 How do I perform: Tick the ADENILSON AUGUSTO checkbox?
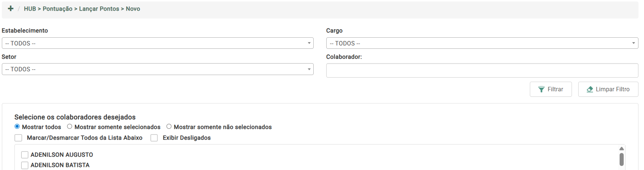[x=25, y=155]
